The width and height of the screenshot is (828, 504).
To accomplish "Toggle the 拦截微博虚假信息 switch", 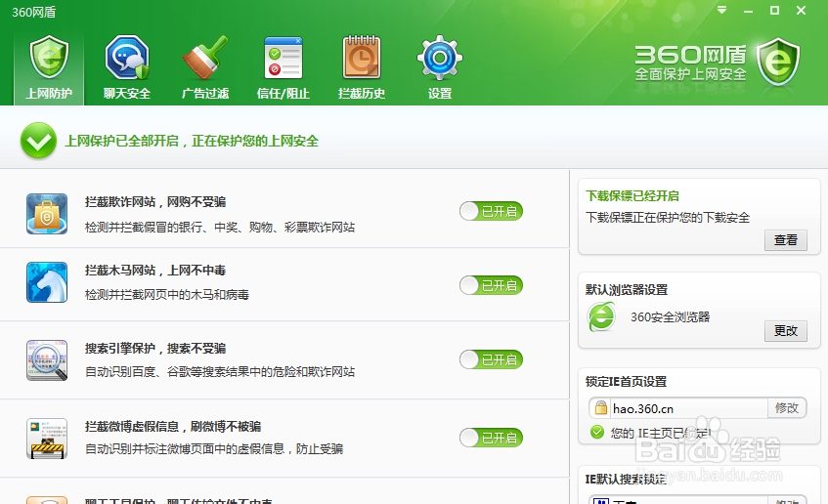I will click(x=491, y=438).
